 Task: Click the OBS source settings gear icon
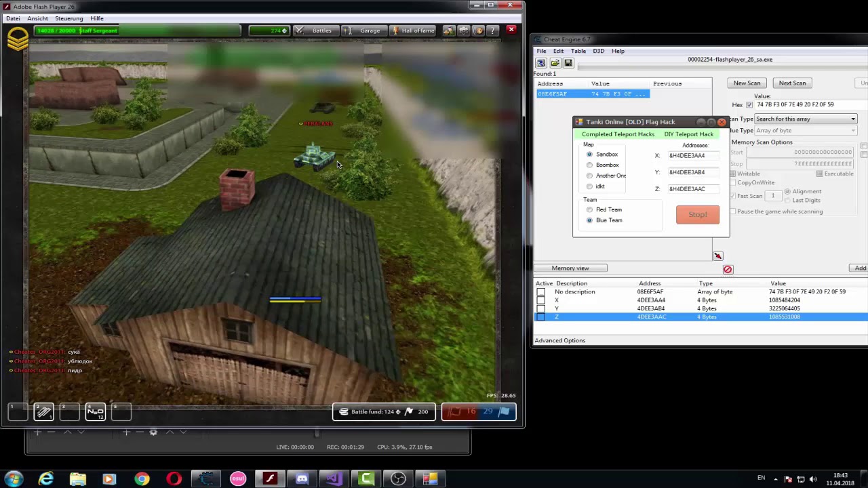coord(153,432)
